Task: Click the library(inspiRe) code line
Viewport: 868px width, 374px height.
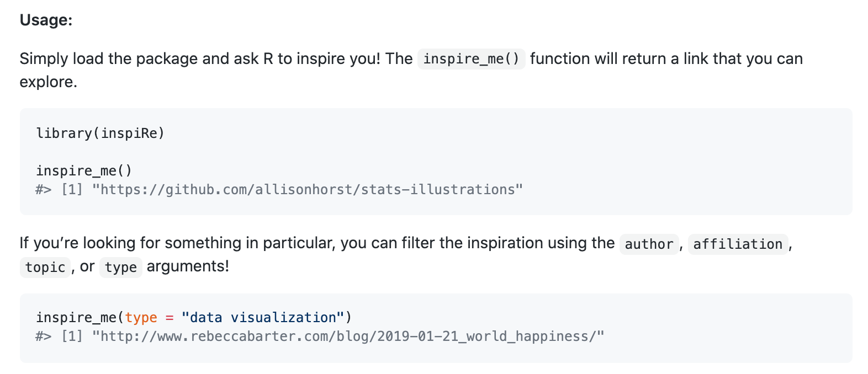Action: (100, 133)
